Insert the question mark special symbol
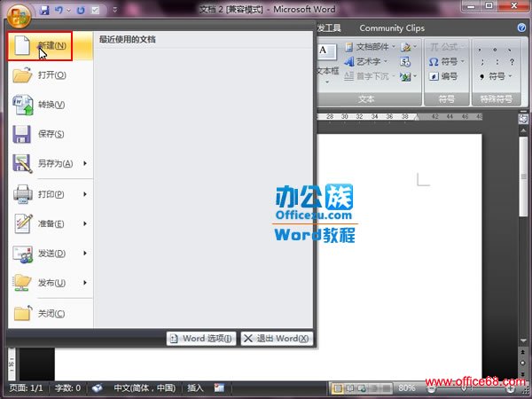 click(512, 62)
